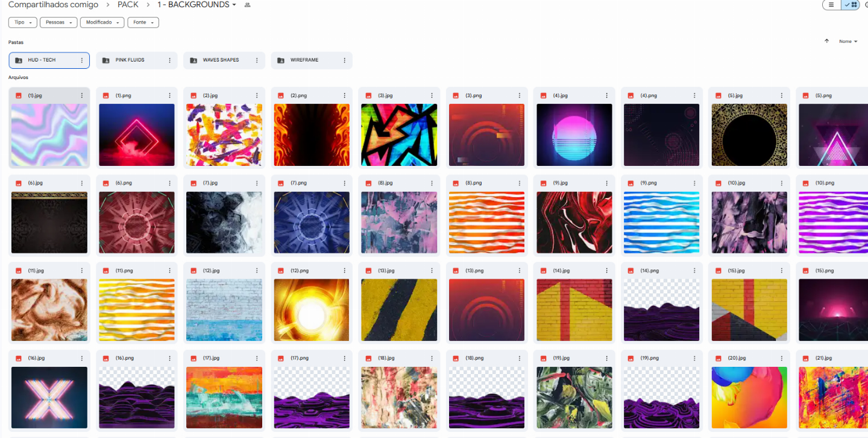Image resolution: width=868 pixels, height=438 pixels.
Task: Open more actions for (12).png
Action: click(x=345, y=271)
